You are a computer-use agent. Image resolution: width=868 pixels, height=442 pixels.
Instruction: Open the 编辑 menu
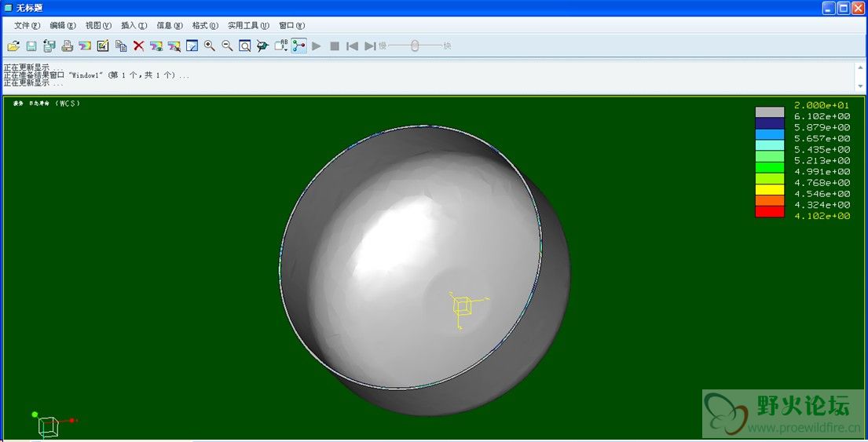(63, 25)
